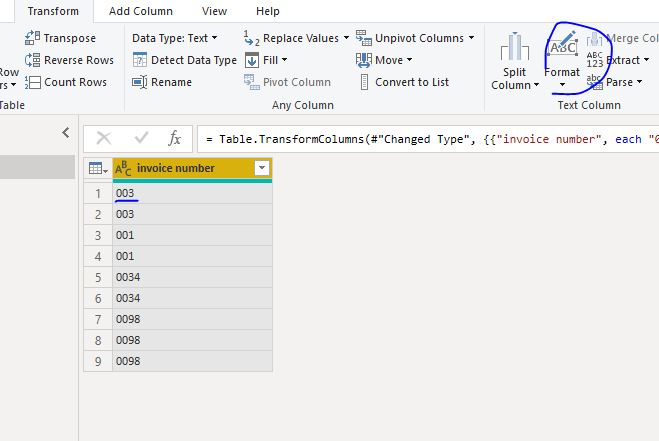Click the Replace Values icon
The width and height of the screenshot is (659, 441).
[251, 38]
